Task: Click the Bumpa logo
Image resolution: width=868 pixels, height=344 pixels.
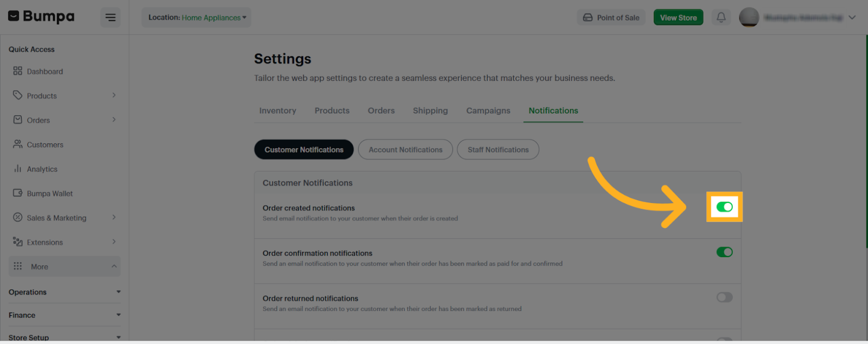Action: tap(41, 17)
